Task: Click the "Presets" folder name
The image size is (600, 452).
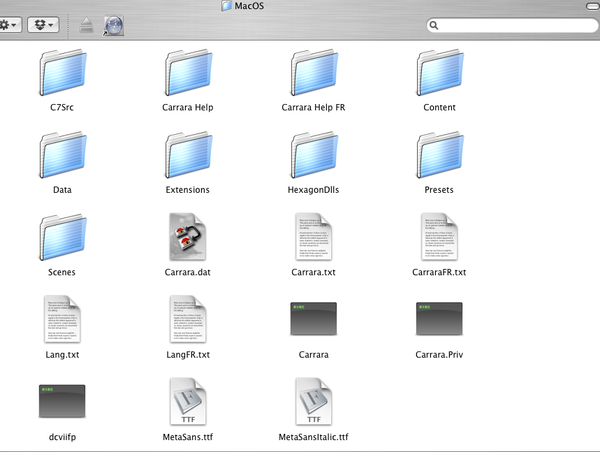Action: coord(439,189)
